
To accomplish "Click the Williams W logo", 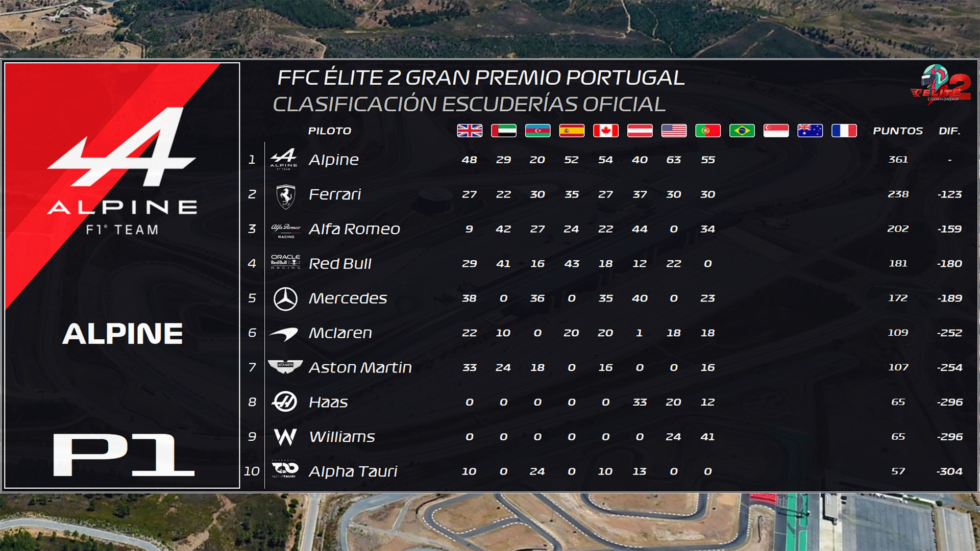I will pos(285,437).
